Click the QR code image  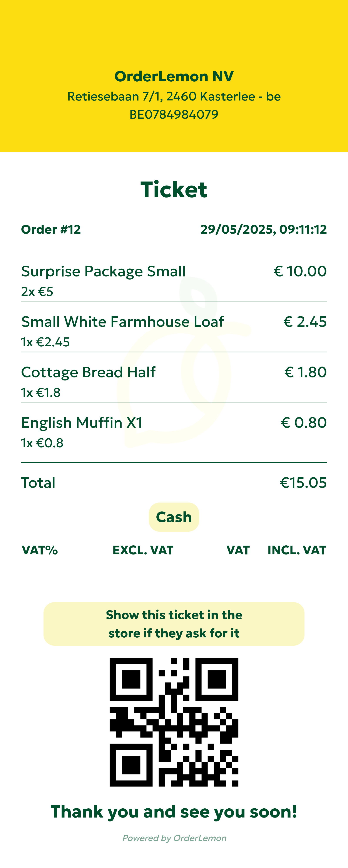pos(174,722)
